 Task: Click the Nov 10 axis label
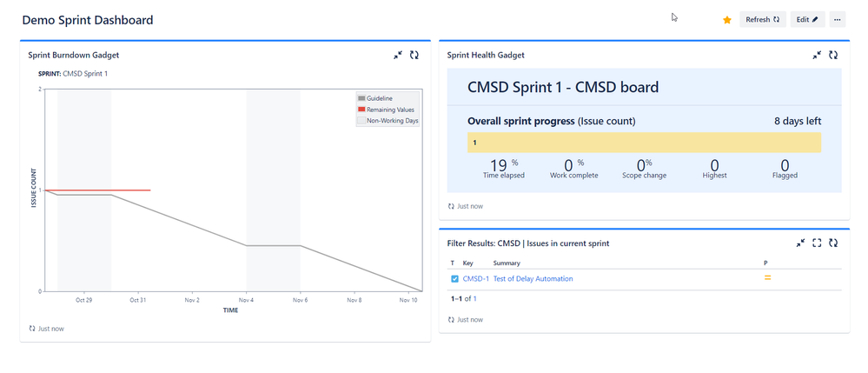[x=408, y=300]
